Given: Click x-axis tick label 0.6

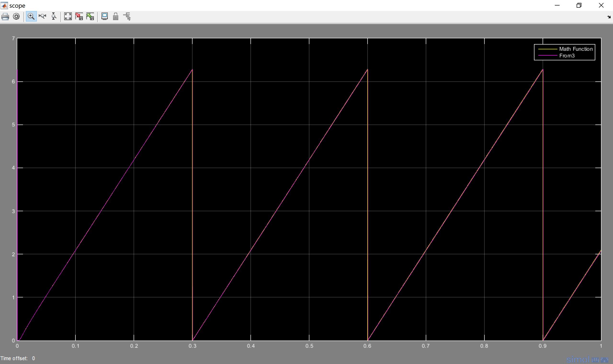Looking at the screenshot, I should click(x=367, y=346).
